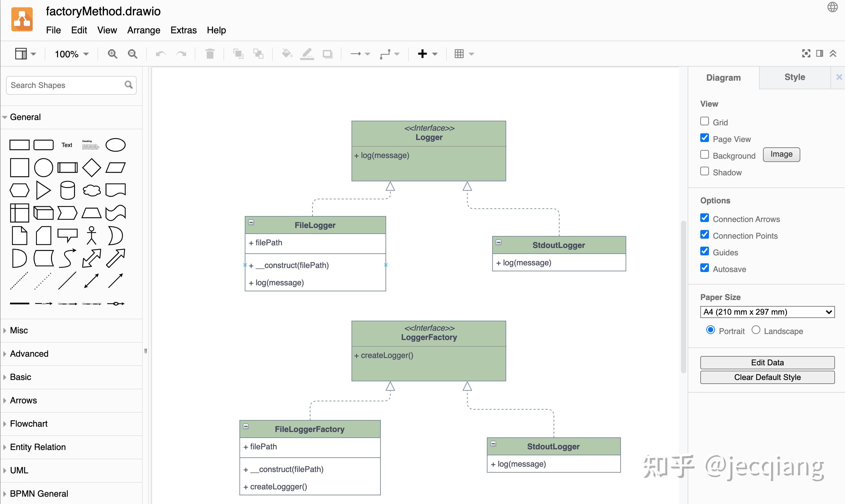The height and width of the screenshot is (504, 845).
Task: Click the delete trash icon
Action: pyautogui.click(x=210, y=54)
